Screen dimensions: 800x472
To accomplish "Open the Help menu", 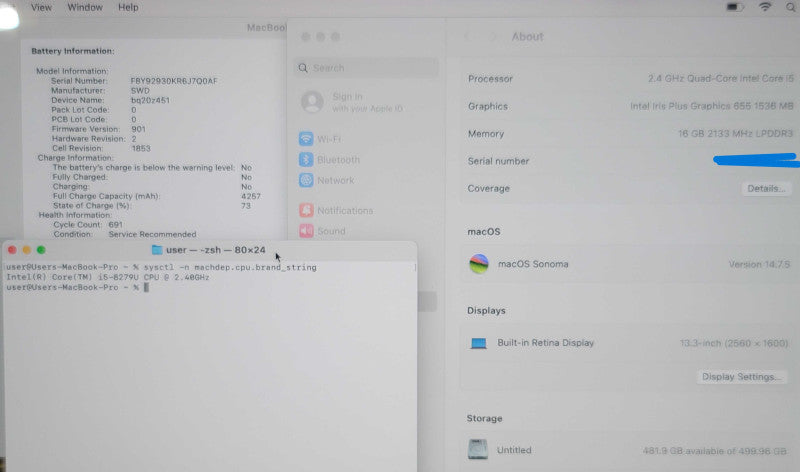I will [x=128, y=8].
